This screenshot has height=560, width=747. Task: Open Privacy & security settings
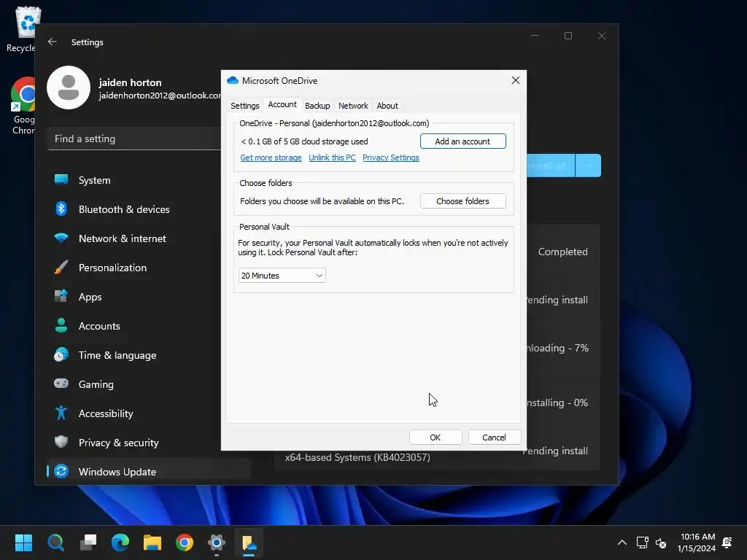coord(149,443)
